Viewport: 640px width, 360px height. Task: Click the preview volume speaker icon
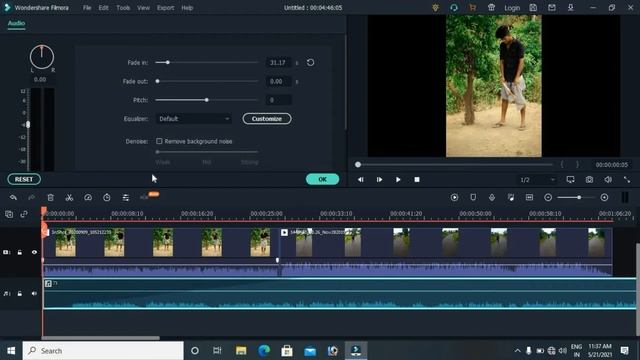click(x=608, y=180)
